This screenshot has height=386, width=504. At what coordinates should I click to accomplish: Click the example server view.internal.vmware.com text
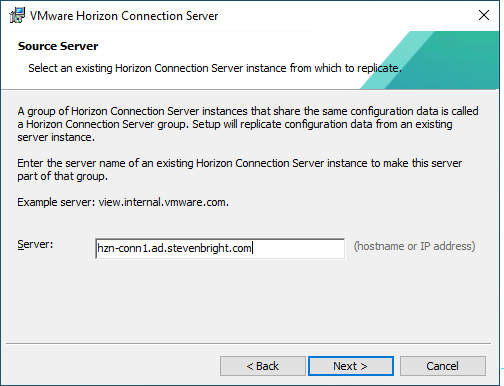click(164, 202)
